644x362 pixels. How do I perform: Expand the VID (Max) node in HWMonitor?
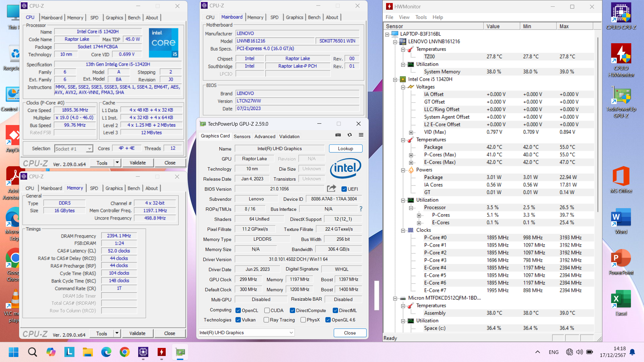pyautogui.click(x=411, y=132)
